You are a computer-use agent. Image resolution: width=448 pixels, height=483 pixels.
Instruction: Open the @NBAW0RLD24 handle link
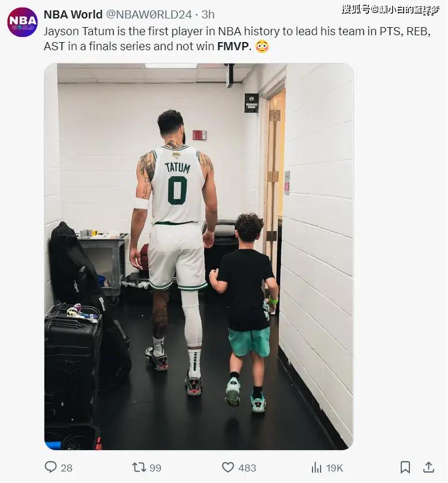(x=149, y=14)
